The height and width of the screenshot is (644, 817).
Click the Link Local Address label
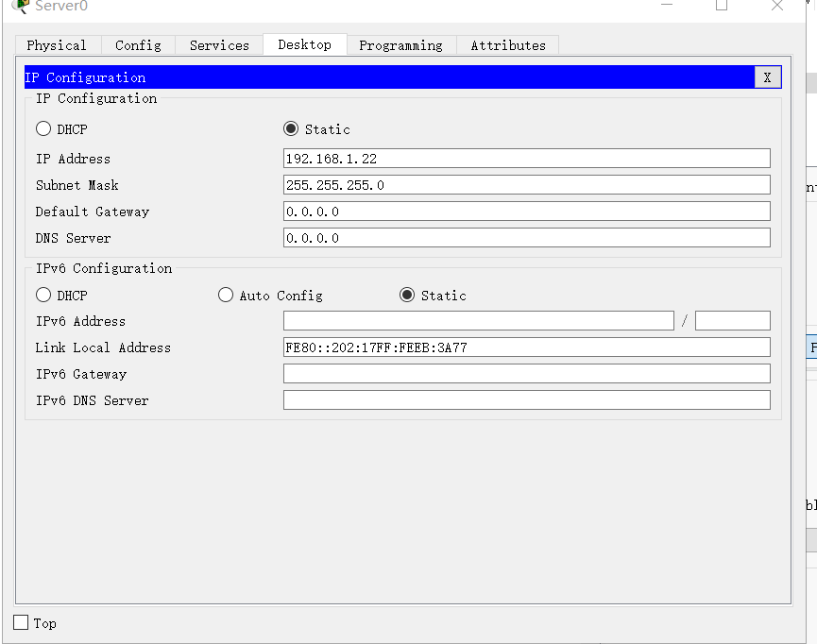coord(103,347)
